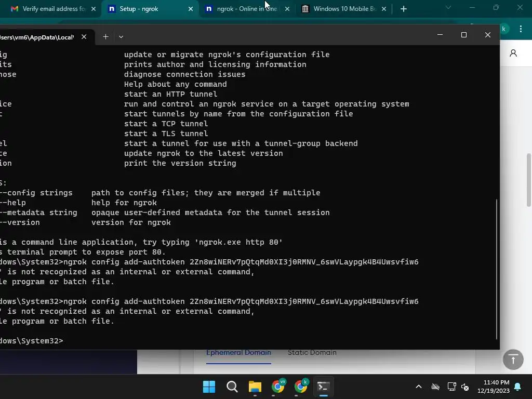Close the terminal's current tab
Screen dimensions: 532x399
(84, 37)
